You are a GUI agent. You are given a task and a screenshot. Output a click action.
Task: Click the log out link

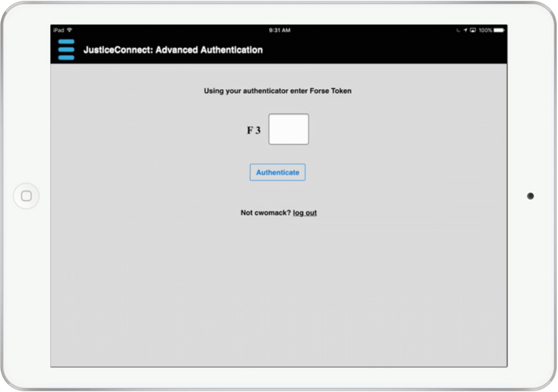305,213
